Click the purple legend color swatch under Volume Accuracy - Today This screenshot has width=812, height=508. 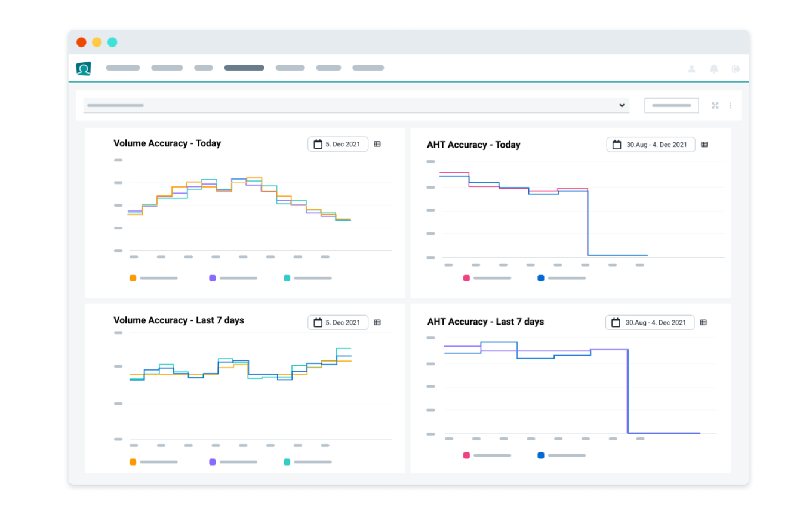tap(212, 278)
